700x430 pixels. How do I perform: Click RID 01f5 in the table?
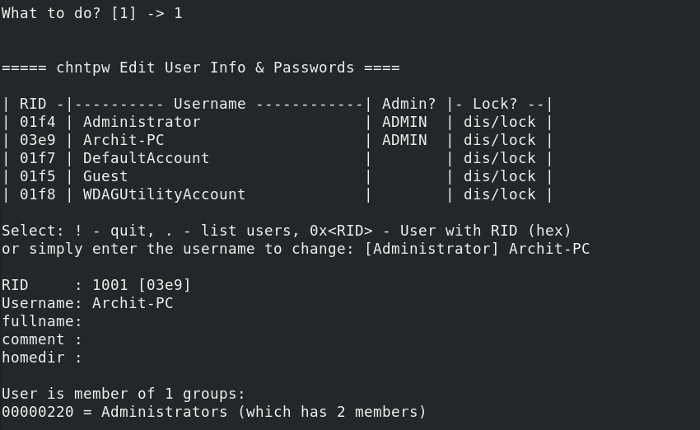tap(38, 176)
